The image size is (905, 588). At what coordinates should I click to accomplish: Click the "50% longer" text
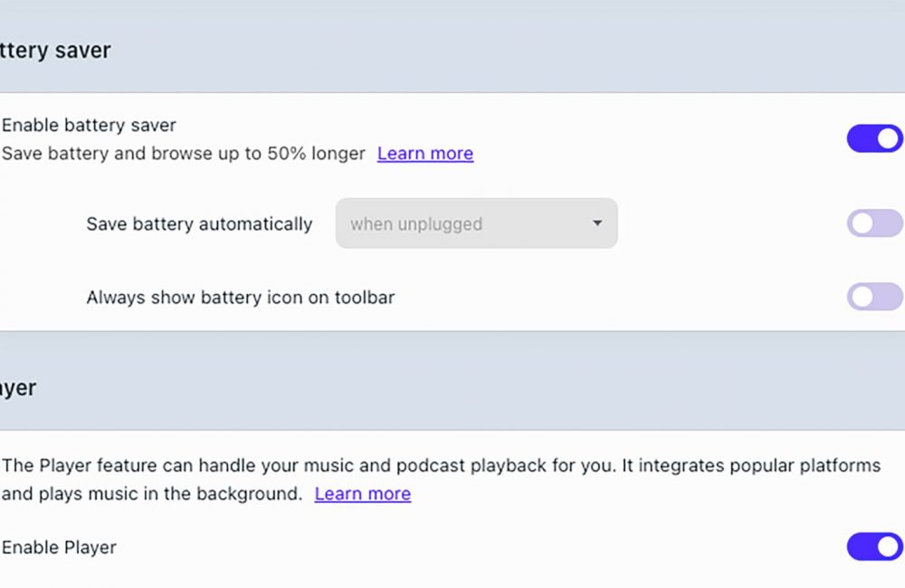coord(316,154)
